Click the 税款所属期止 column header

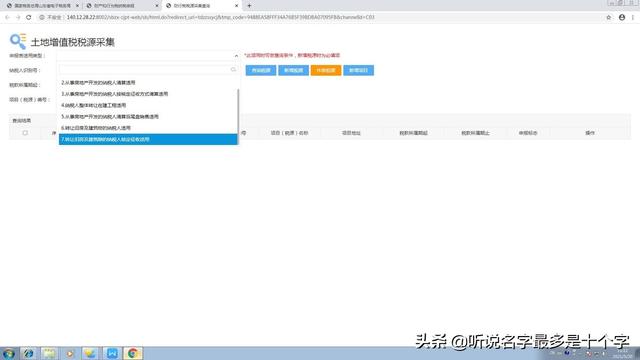476,133
